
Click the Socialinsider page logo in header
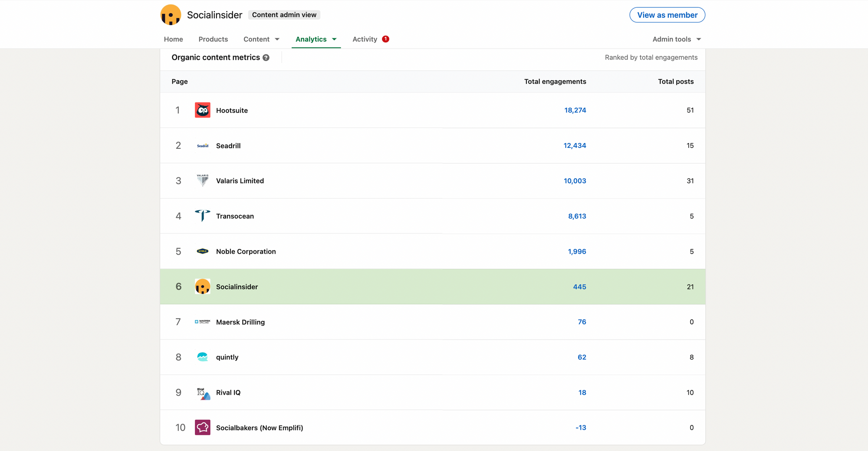tap(171, 15)
